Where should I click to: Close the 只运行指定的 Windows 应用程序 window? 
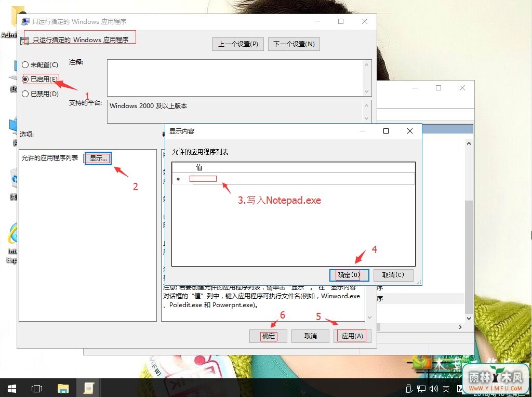365,21
